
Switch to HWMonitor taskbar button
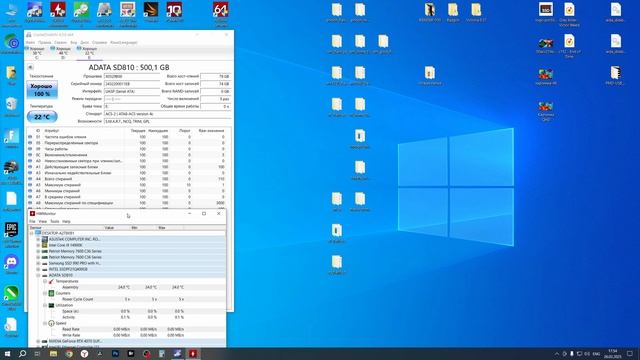[x=193, y=354]
